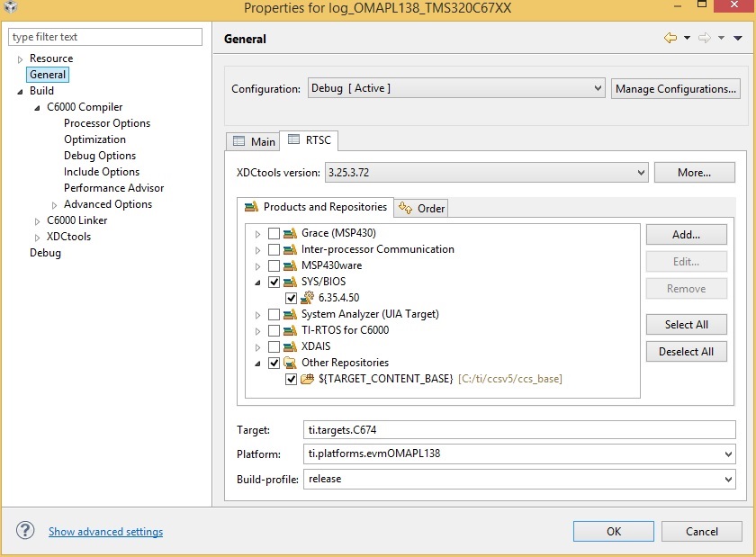
Task: Open the XDCtools version dropdown
Action: 487,172
